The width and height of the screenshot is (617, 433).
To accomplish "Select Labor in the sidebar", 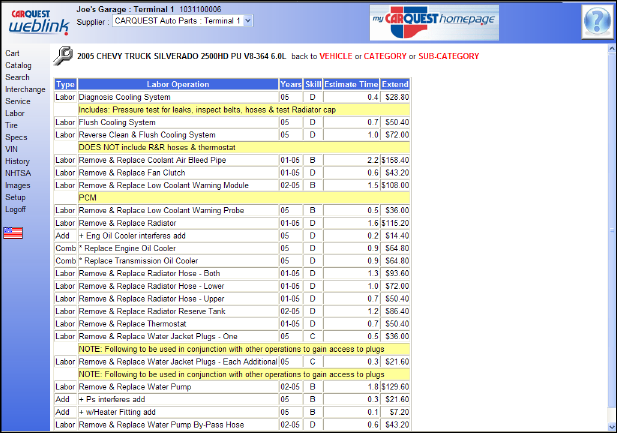I will [x=15, y=113].
